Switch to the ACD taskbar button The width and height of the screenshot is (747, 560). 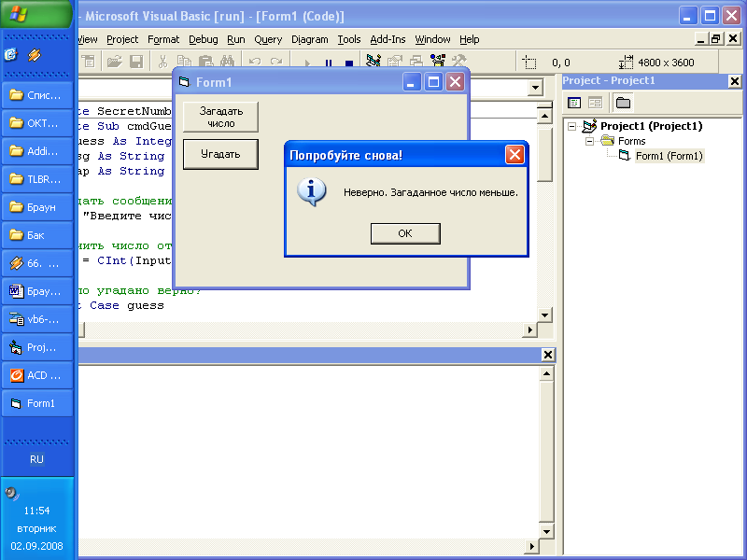[x=37, y=375]
